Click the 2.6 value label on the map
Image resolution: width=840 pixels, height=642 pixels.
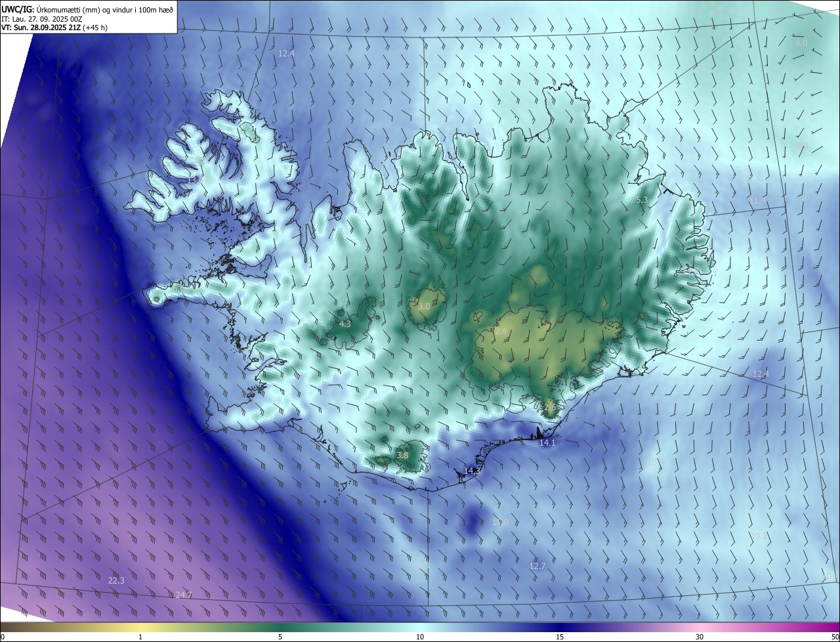coord(550,408)
